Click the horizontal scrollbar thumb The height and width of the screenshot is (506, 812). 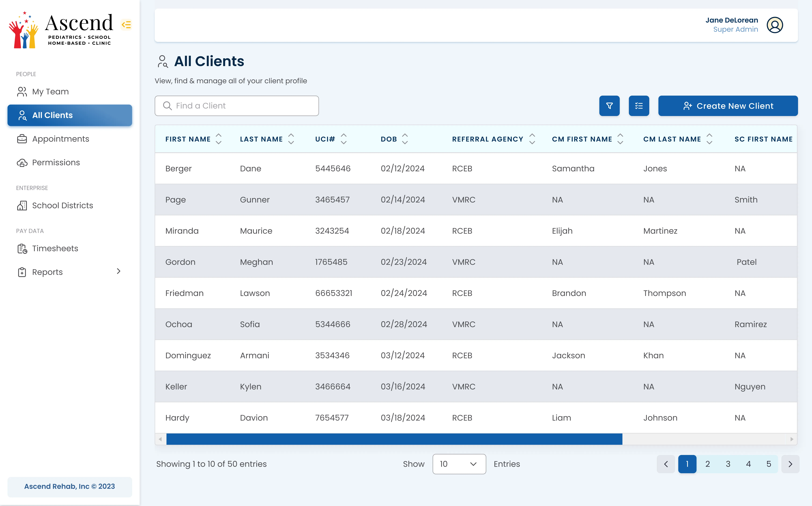point(394,439)
